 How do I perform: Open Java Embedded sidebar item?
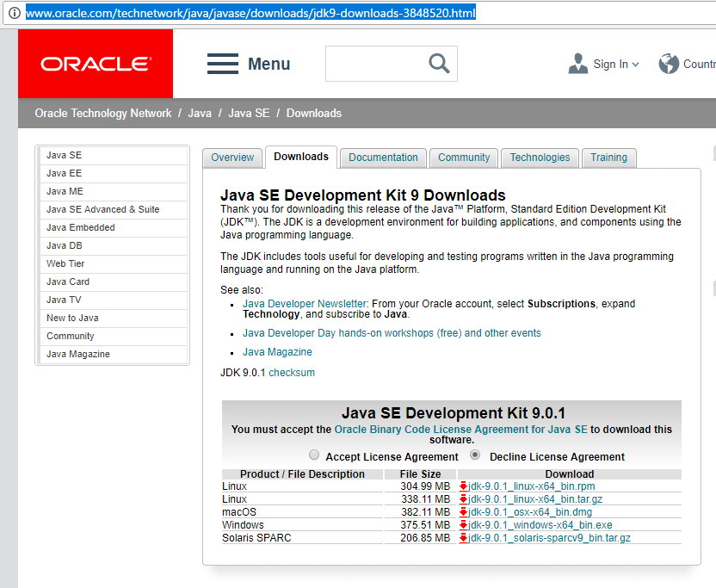[114, 227]
